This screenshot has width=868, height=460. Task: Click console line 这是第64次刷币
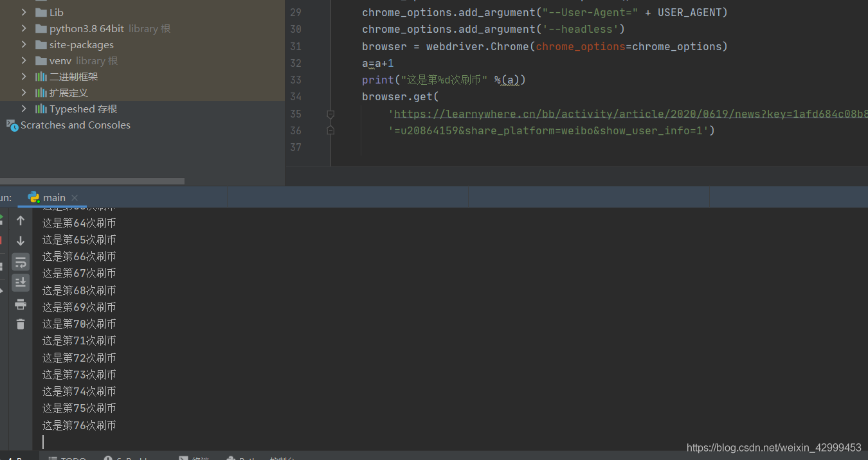(79, 223)
